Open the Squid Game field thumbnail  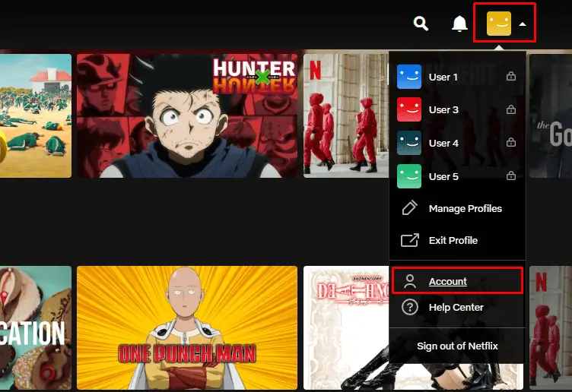click(x=36, y=115)
